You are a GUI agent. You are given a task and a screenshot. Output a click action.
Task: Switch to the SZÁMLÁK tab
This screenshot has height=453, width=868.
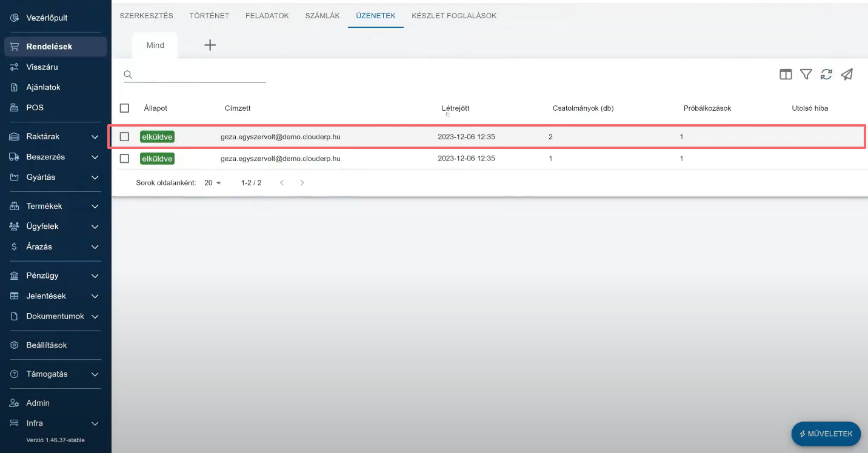point(322,16)
